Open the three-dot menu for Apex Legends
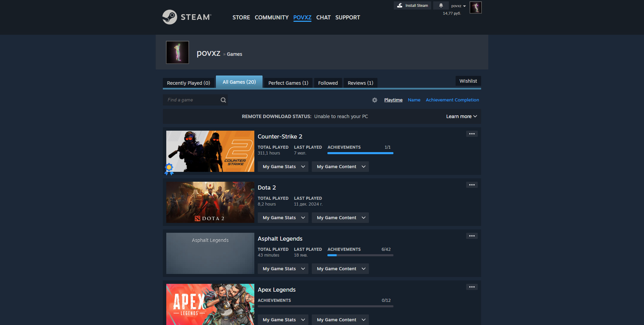Viewport: 644px width, 325px height. pyautogui.click(x=472, y=287)
